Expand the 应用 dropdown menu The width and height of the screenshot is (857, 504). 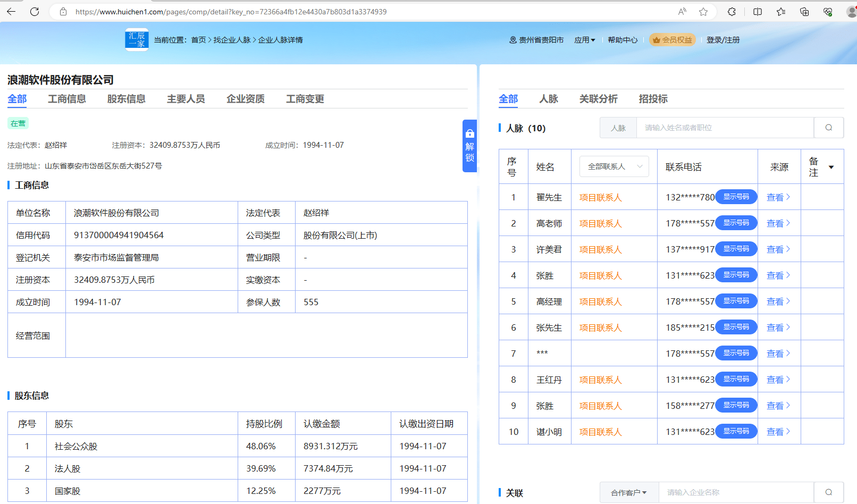pos(585,40)
